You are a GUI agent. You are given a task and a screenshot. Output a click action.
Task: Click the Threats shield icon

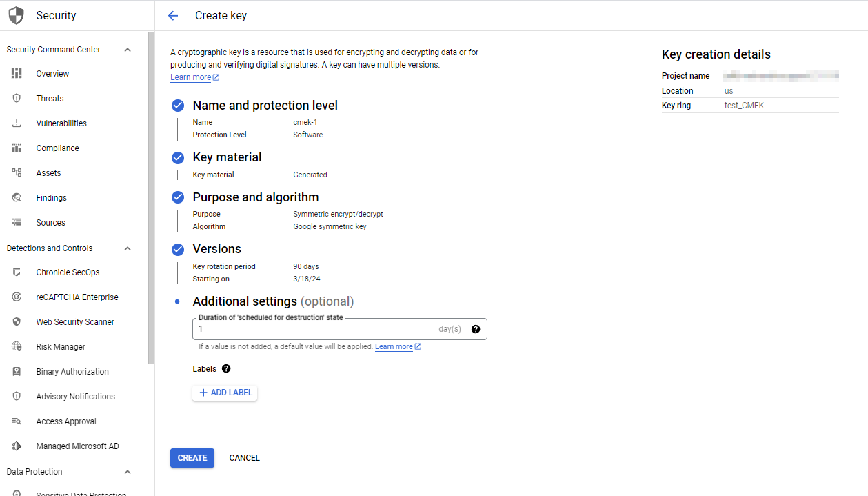click(x=17, y=98)
